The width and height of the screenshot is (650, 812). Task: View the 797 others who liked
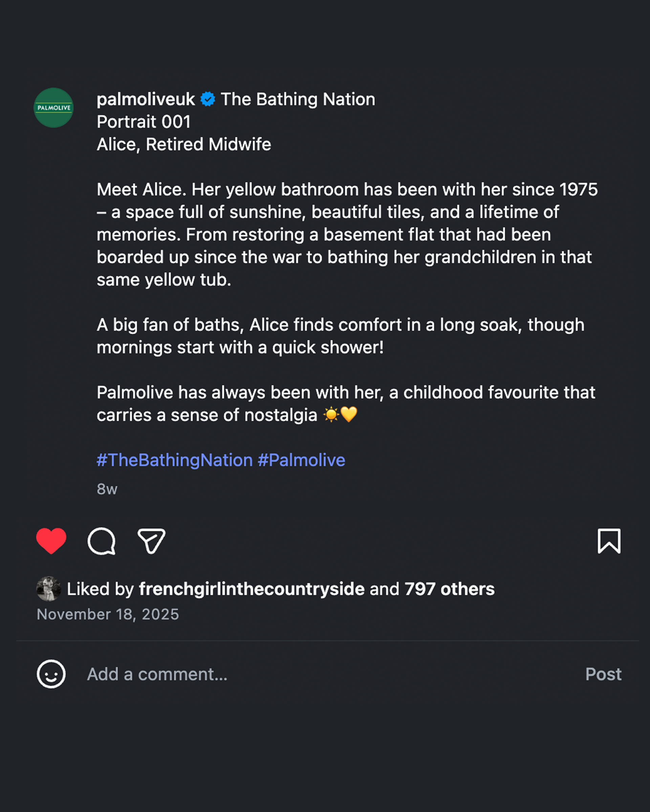click(x=449, y=589)
